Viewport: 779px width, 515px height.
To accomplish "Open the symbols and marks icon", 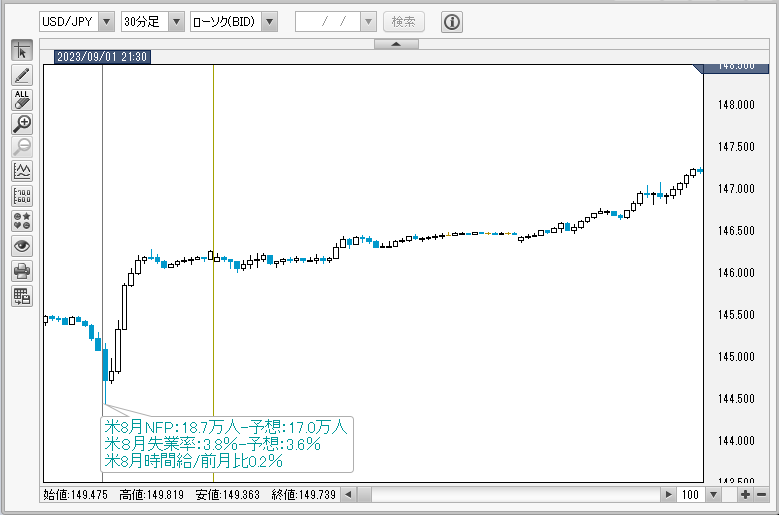I will [x=22, y=221].
